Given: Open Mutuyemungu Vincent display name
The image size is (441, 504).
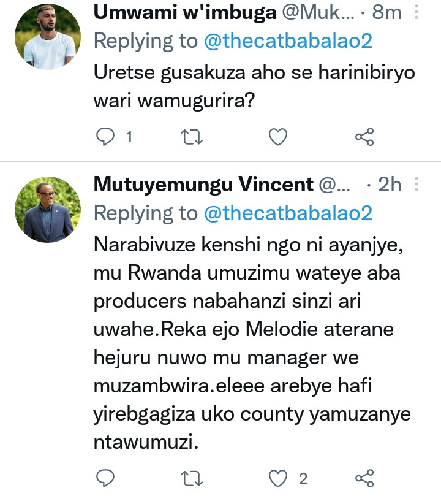Looking at the screenshot, I should [x=203, y=184].
